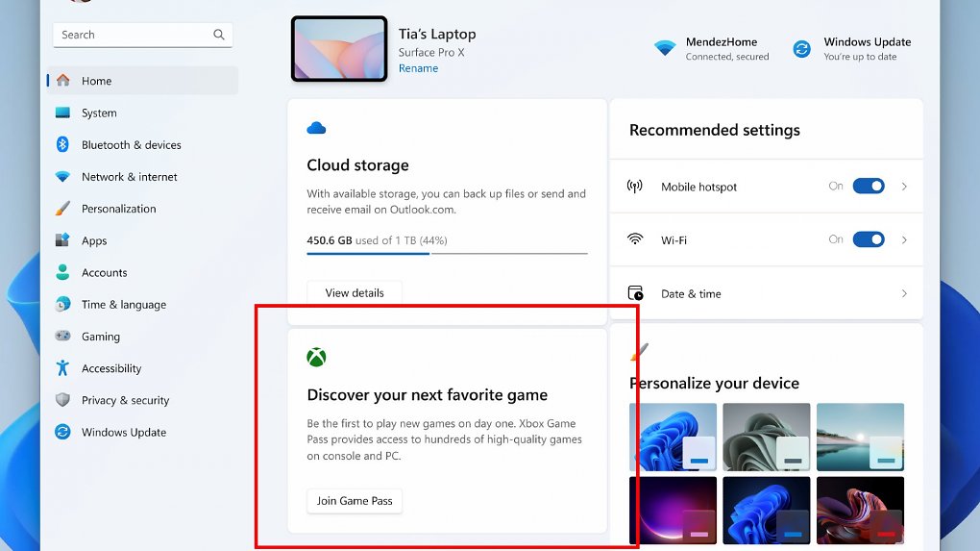
Task: Open Privacy & security settings
Action: [x=142, y=400]
